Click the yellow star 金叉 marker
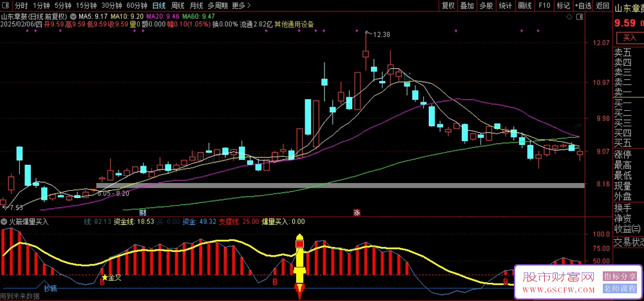This screenshot has width=644, height=301. [104, 277]
